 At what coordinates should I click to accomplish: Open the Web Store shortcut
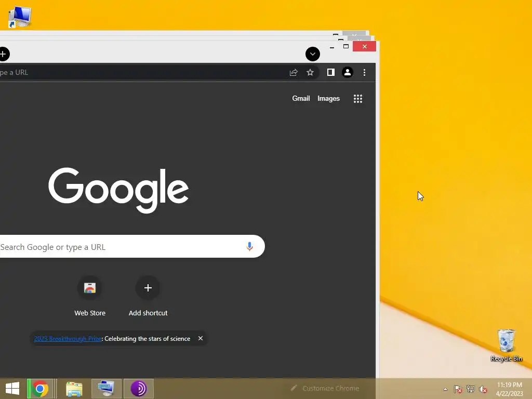pyautogui.click(x=90, y=297)
